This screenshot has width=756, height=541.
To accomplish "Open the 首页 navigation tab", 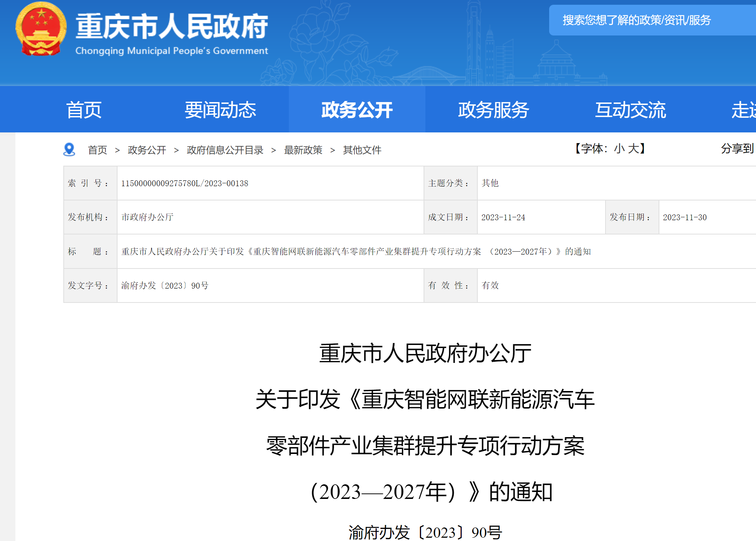I will point(84,110).
